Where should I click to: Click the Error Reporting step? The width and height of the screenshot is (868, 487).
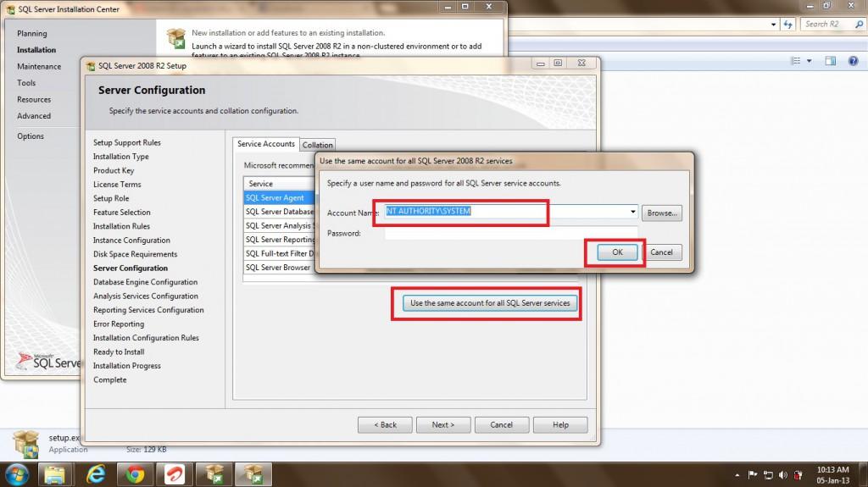119,324
